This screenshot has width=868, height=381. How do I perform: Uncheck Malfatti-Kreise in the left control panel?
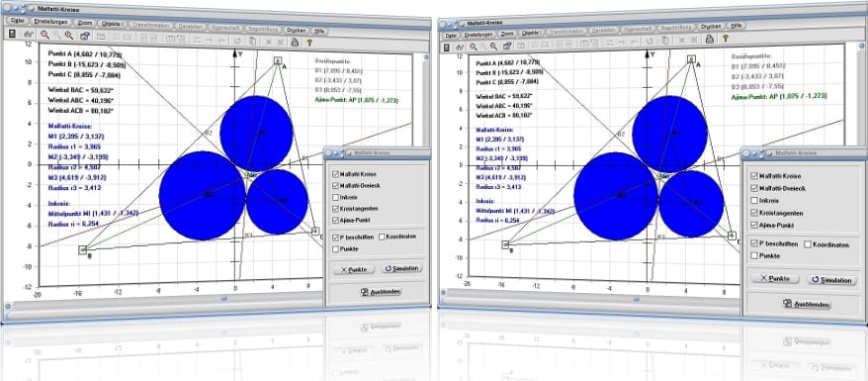coord(335,174)
